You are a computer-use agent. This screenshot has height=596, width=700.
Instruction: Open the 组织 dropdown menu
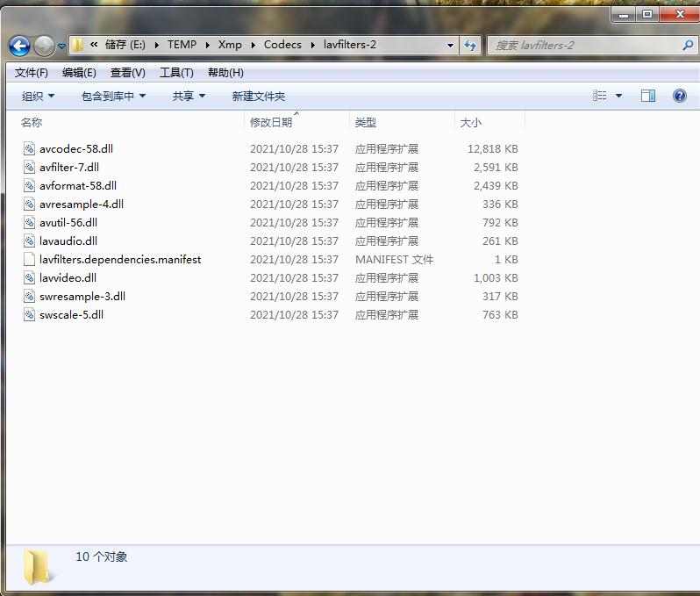(x=38, y=96)
